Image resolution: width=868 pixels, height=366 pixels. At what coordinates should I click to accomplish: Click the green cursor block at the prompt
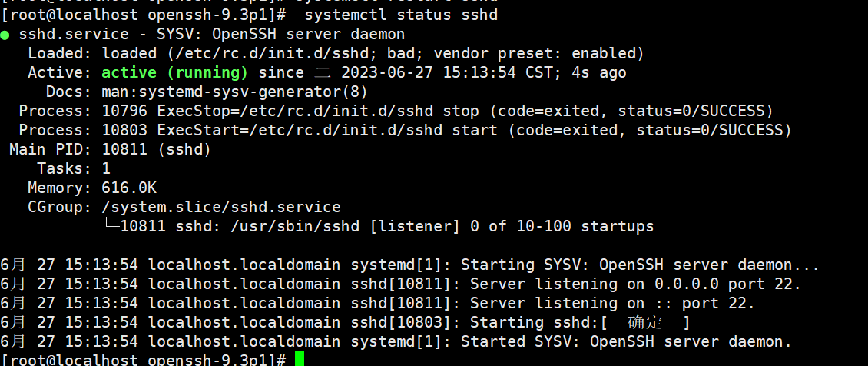300,359
